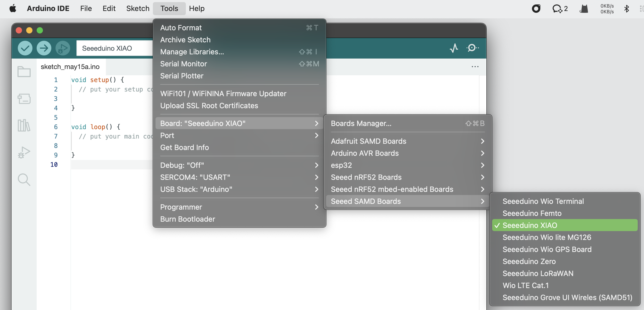The height and width of the screenshot is (310, 644).
Task: Choose Archive Sketch menu entry
Action: click(239, 39)
